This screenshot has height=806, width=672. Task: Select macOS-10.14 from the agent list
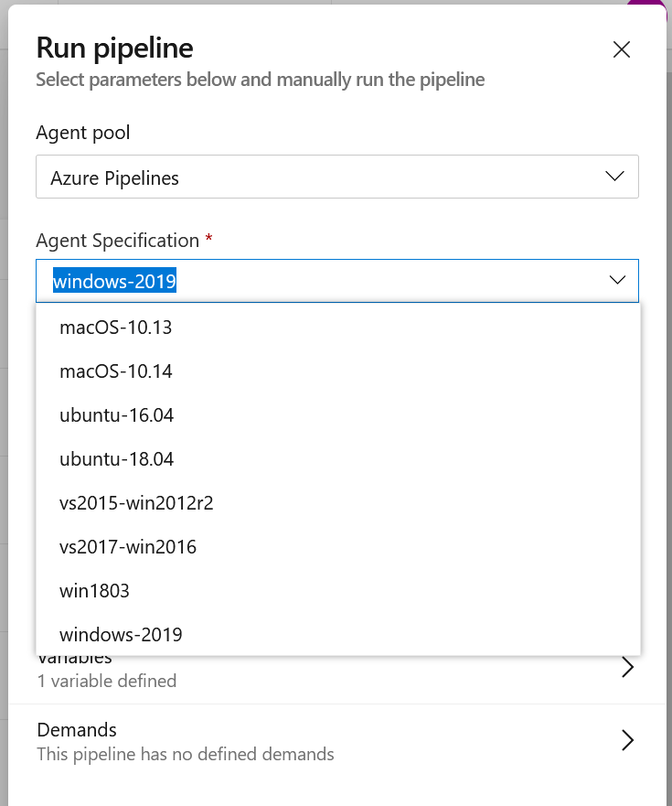[x=116, y=371]
